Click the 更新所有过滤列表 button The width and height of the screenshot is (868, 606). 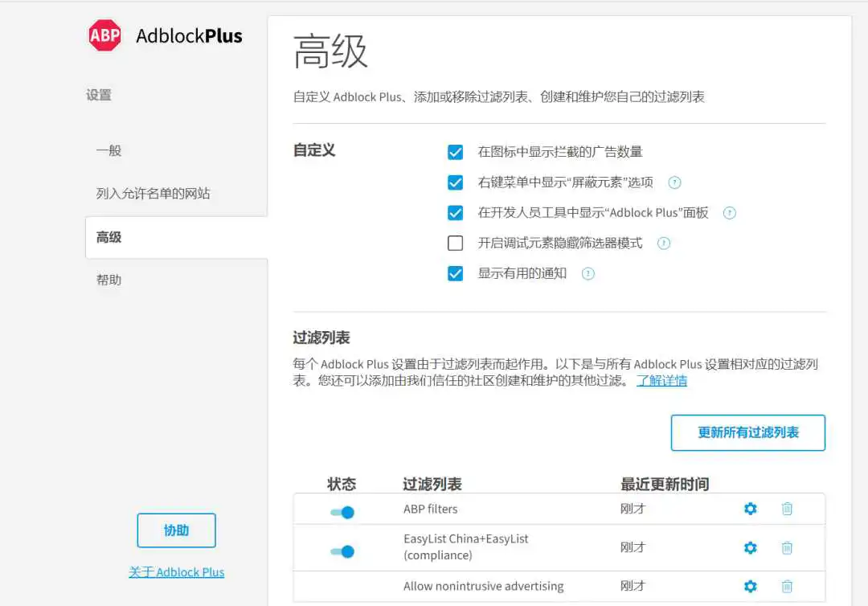747,433
